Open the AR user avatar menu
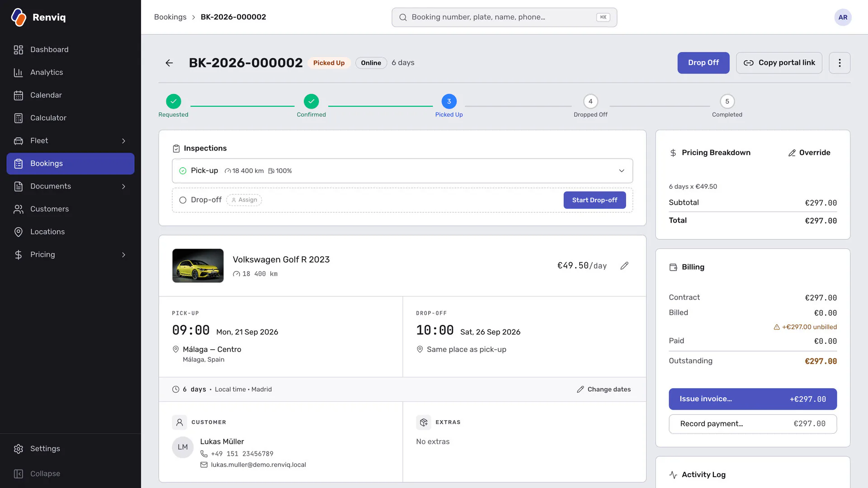The height and width of the screenshot is (488, 868). pyautogui.click(x=843, y=17)
